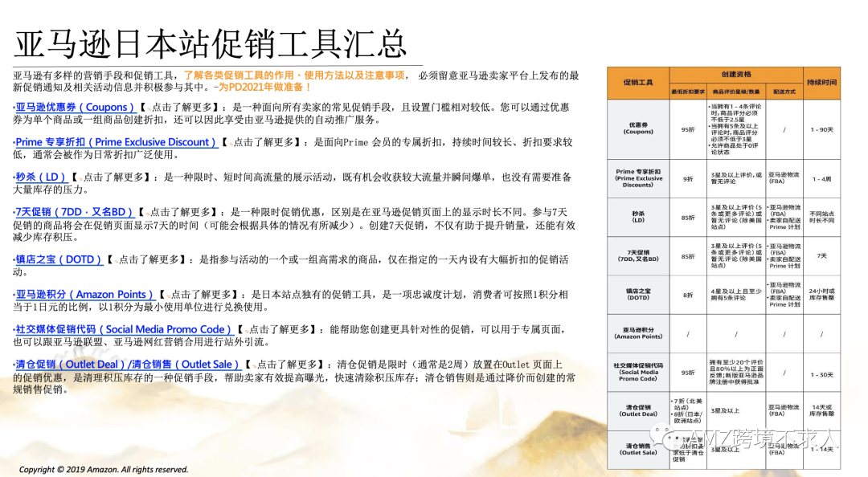The height and width of the screenshot is (477, 868).
Task: Open the 亚马逊积分 (Amazon Points) link
Action: (x=84, y=295)
